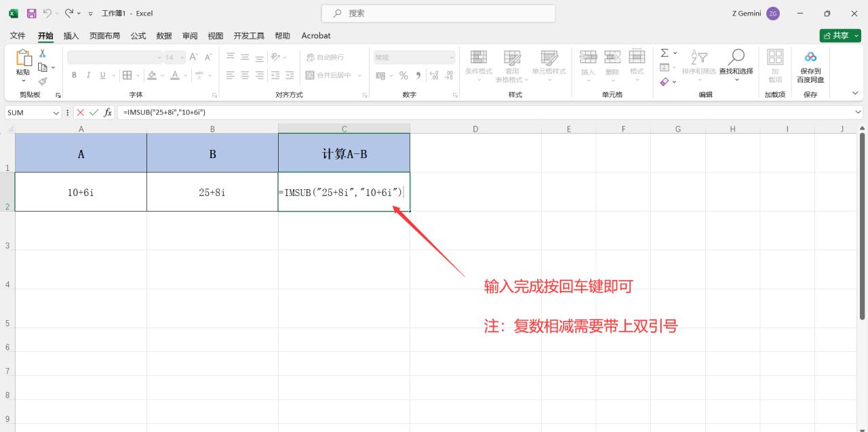Screen dimensions: 868x432
Task: Toggle Bold formatting
Action: (74, 75)
